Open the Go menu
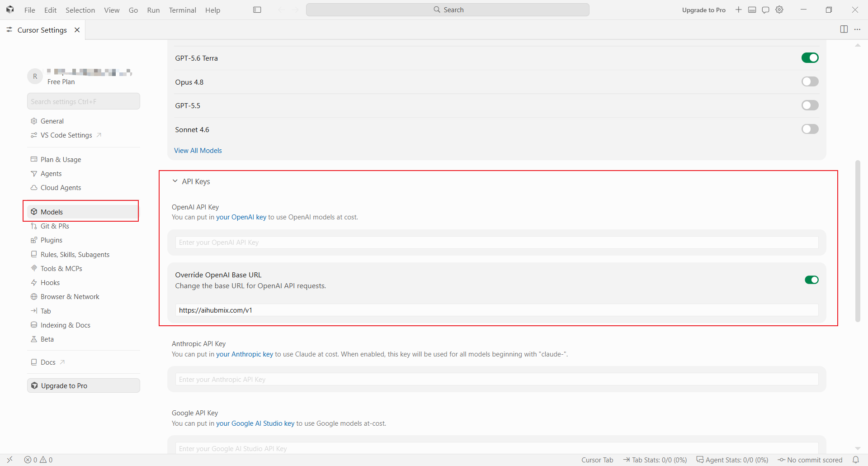 coord(133,10)
